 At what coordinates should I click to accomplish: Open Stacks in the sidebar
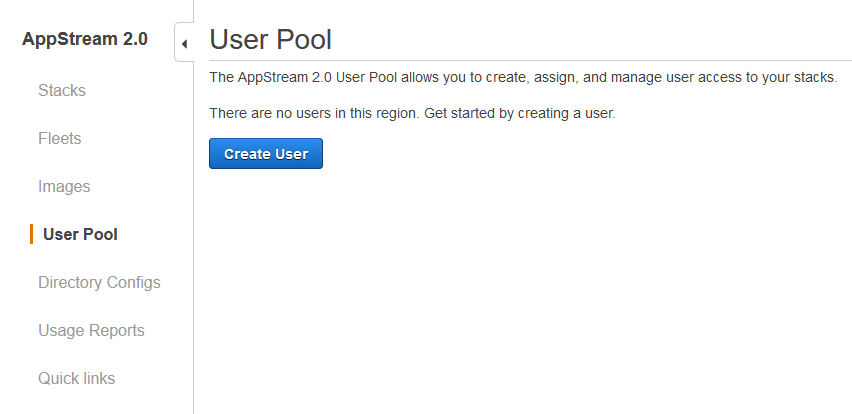[x=62, y=90]
